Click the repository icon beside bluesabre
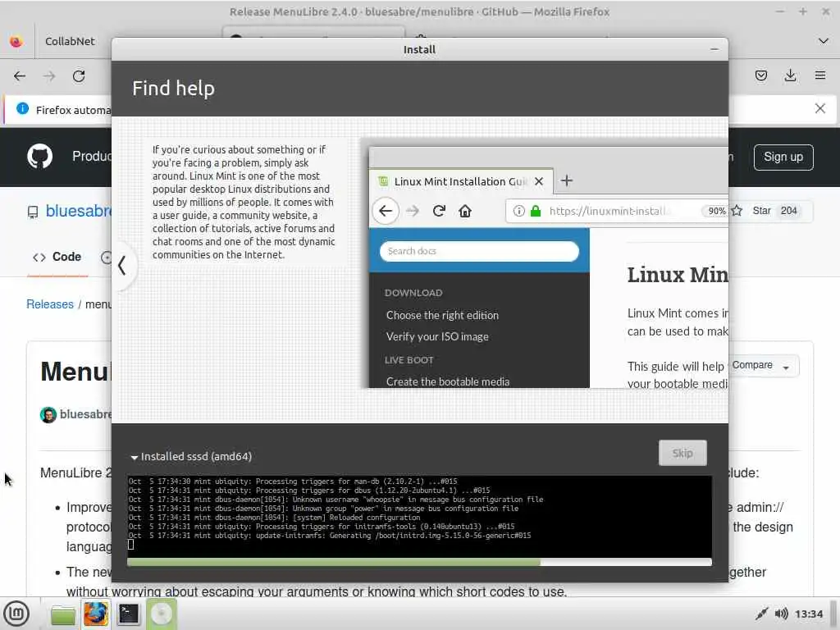Image resolution: width=840 pixels, height=630 pixels. point(33,212)
